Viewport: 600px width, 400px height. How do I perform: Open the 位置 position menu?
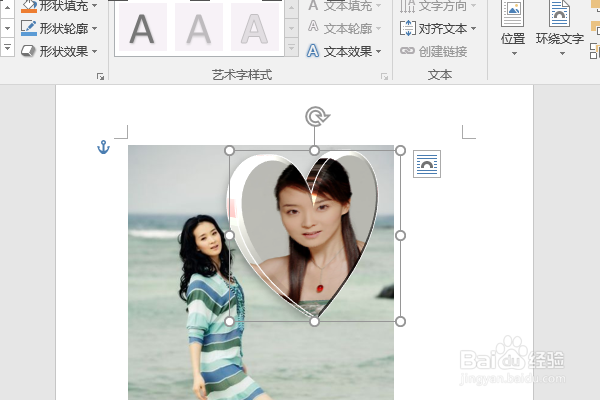click(513, 29)
